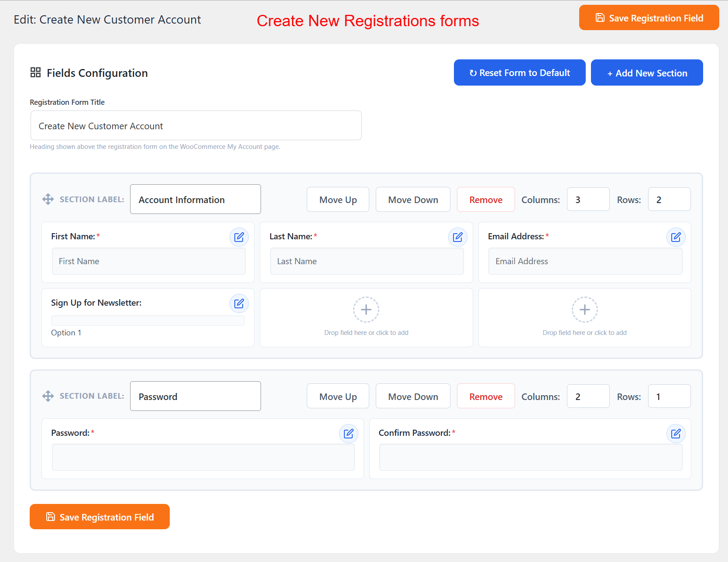Image resolution: width=728 pixels, height=562 pixels.
Task: Edit the Last Name field via pencil icon
Action: (x=457, y=237)
